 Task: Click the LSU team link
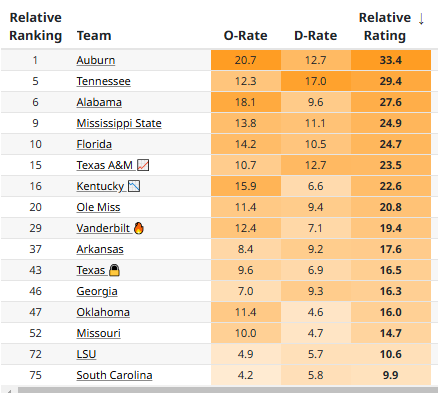click(86, 354)
